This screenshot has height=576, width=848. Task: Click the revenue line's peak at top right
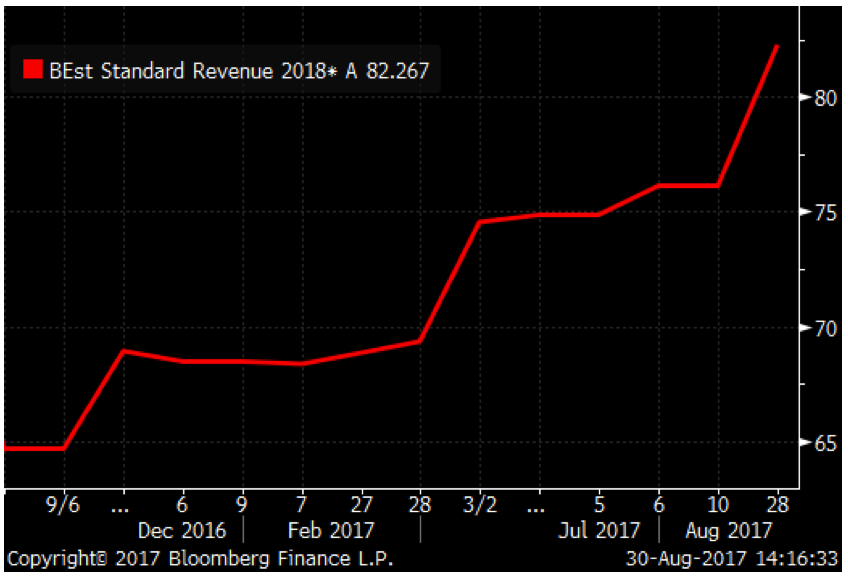777,47
